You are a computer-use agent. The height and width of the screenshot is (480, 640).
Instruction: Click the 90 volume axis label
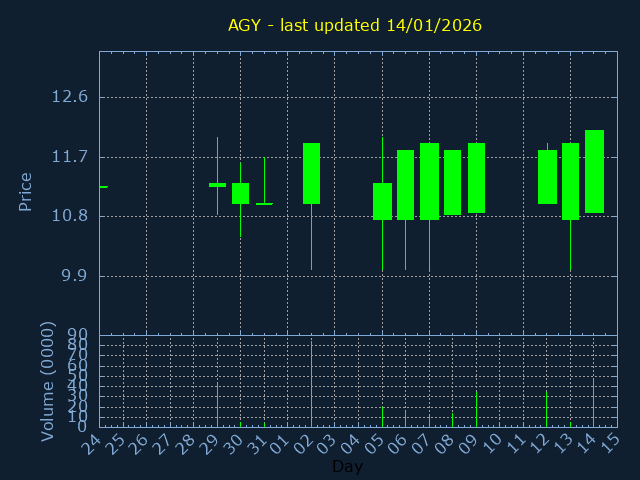click(78, 335)
